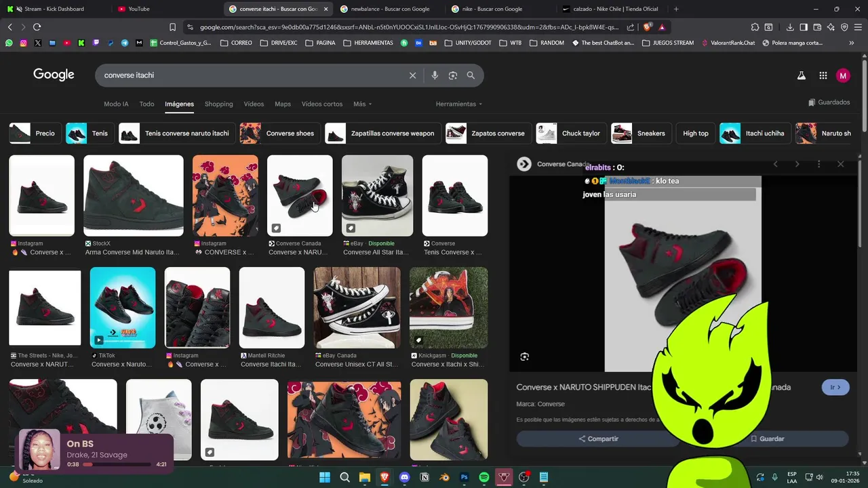Filter by High top chip
The height and width of the screenshot is (488, 868).
click(695, 134)
